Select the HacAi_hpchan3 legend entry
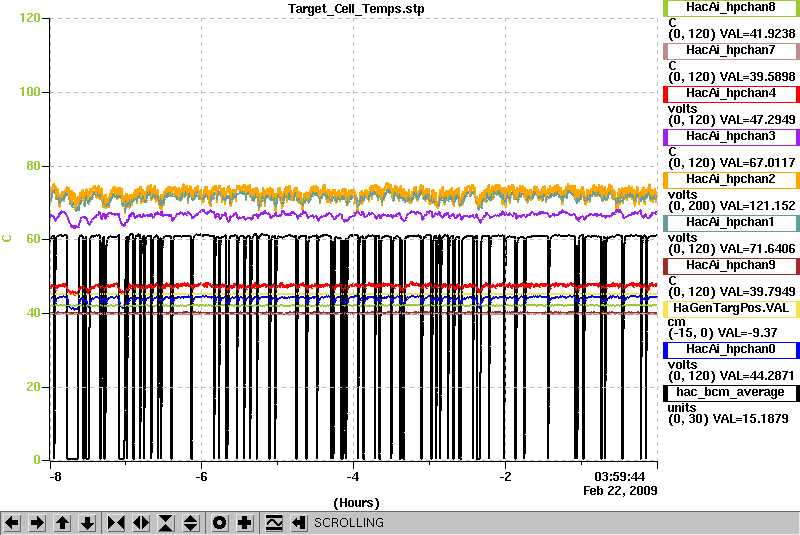 [x=731, y=137]
